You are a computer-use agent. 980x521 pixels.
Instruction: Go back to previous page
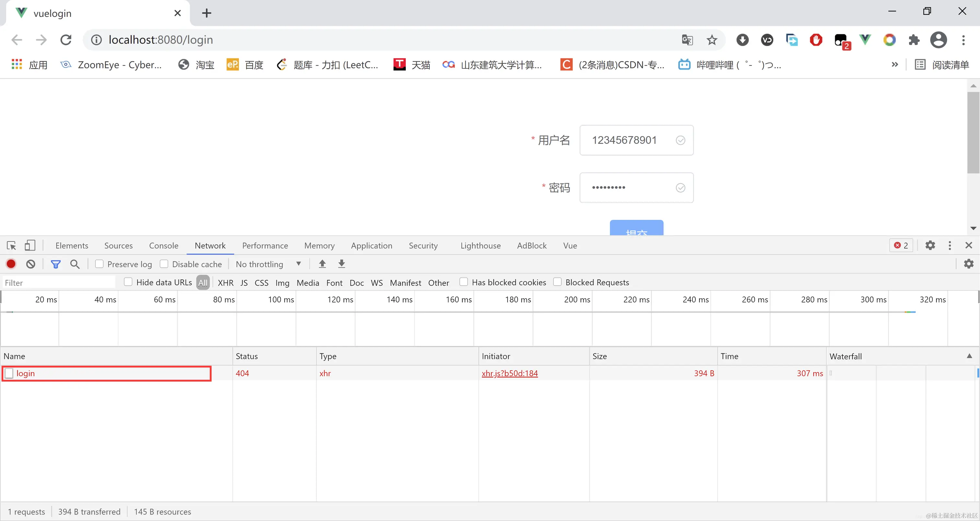pos(17,40)
